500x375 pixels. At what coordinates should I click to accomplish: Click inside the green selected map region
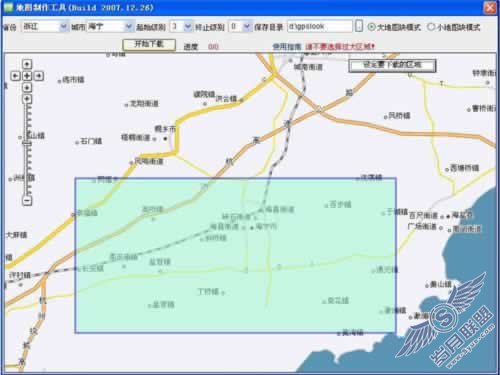[x=236, y=255]
